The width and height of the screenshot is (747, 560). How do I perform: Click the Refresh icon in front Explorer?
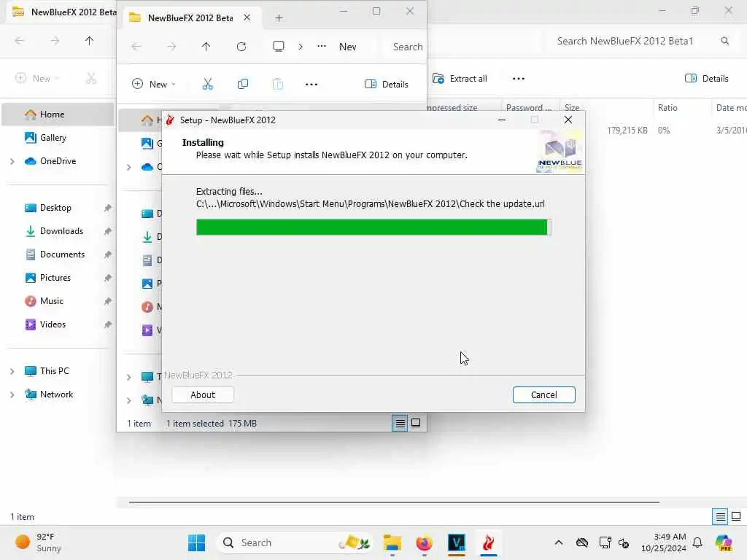pos(241,47)
